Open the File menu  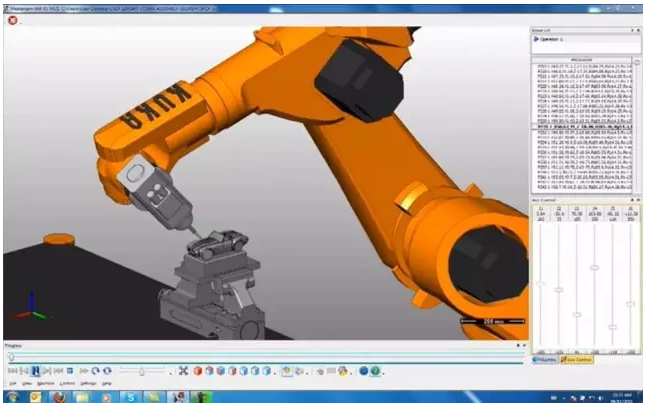tap(12, 383)
